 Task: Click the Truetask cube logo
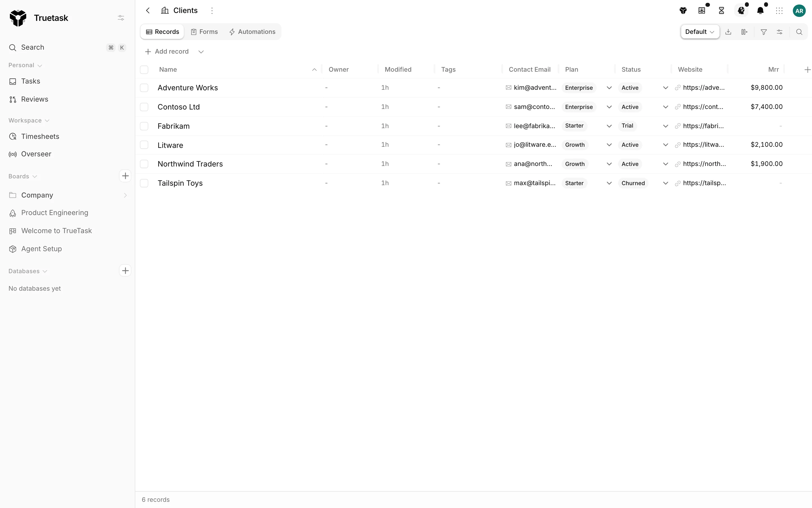coord(18,18)
